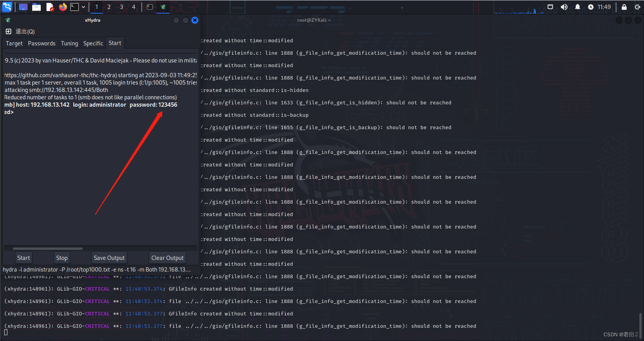The image size is (644, 341).
Task: Switch to the Tuning tab
Action: point(69,43)
